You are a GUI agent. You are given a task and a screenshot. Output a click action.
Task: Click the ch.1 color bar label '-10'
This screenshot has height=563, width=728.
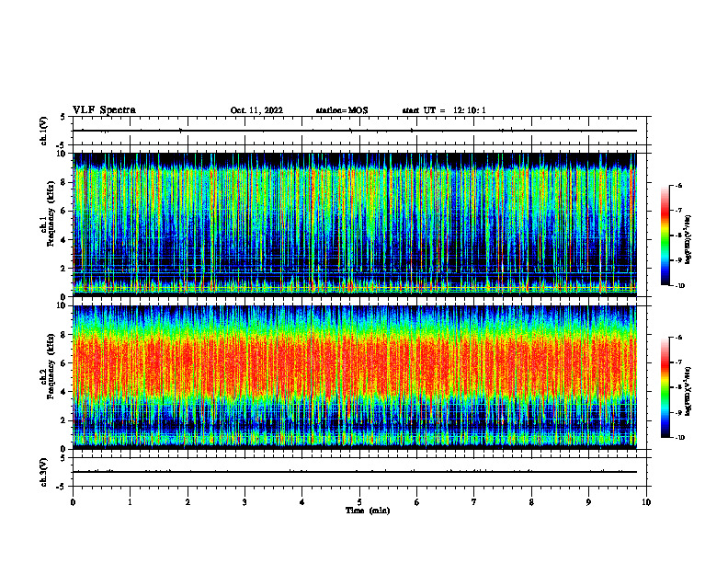coord(679,286)
